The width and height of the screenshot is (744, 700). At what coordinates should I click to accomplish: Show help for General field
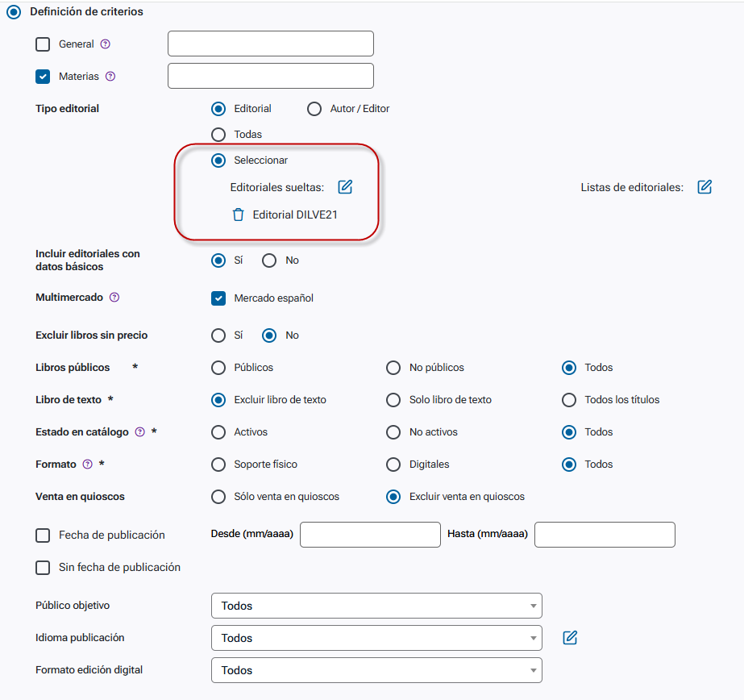[106, 44]
